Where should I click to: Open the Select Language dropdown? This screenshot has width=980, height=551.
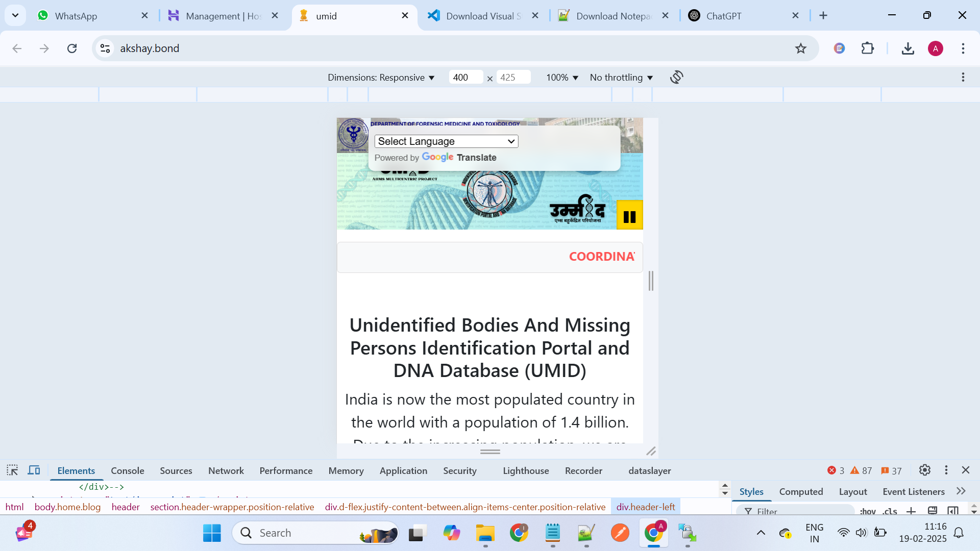click(446, 141)
